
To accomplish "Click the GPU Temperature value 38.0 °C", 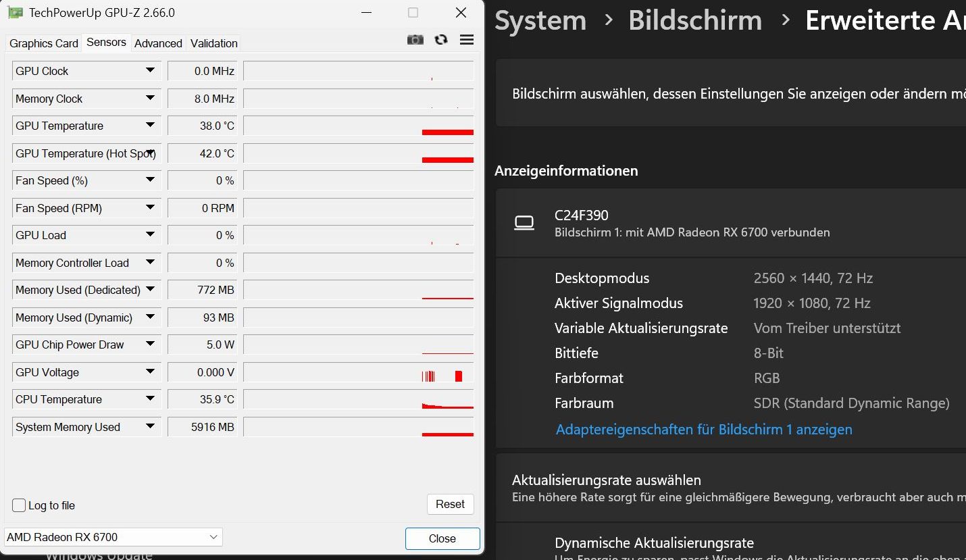I will tap(202, 126).
